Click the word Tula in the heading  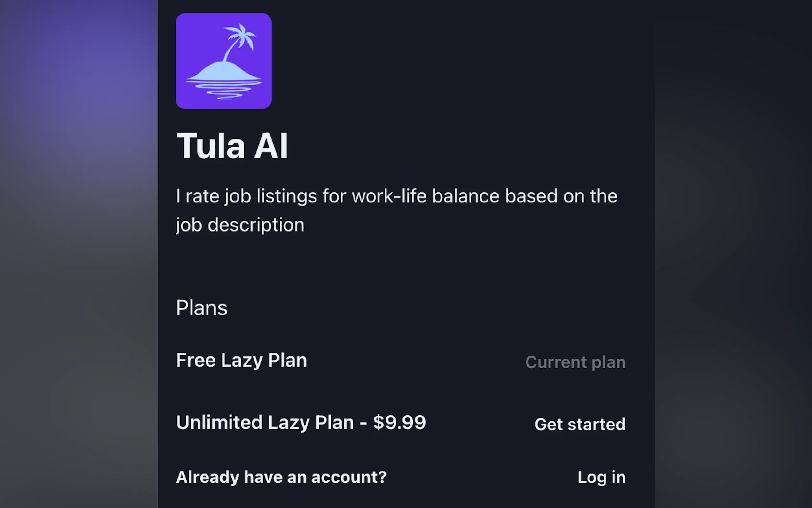pyautogui.click(x=211, y=146)
